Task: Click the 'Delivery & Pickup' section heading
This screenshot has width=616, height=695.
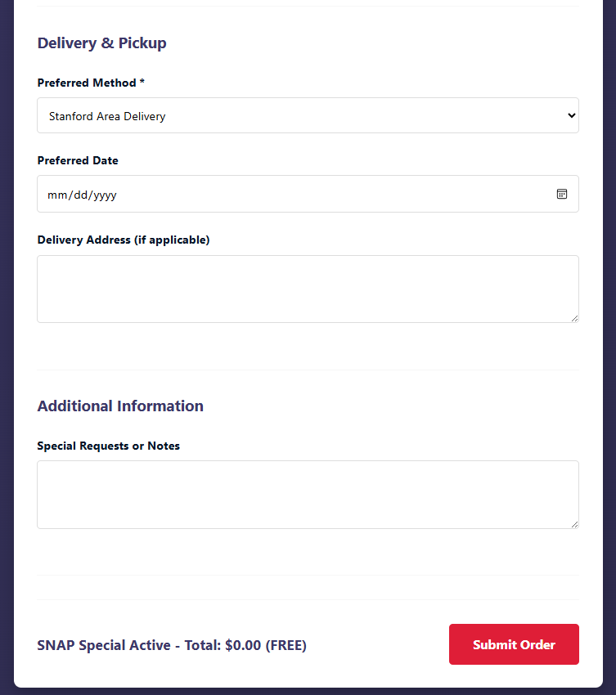Action: pyautogui.click(x=101, y=43)
